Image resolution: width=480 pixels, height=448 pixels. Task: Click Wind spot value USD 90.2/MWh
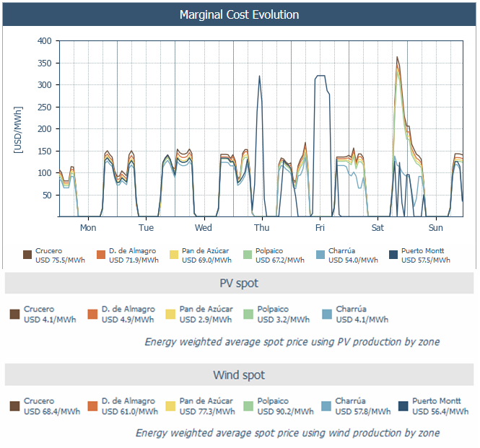pyautogui.click(x=286, y=412)
